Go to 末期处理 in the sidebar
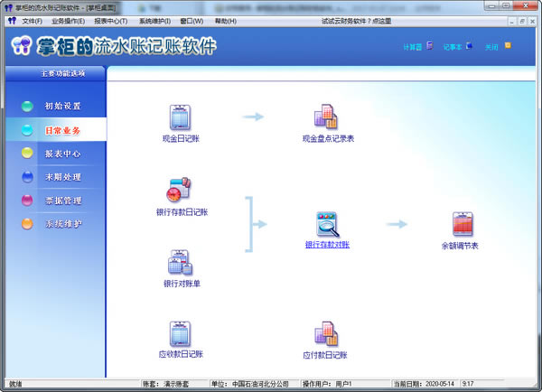The height and width of the screenshot is (392, 542). tap(61, 177)
